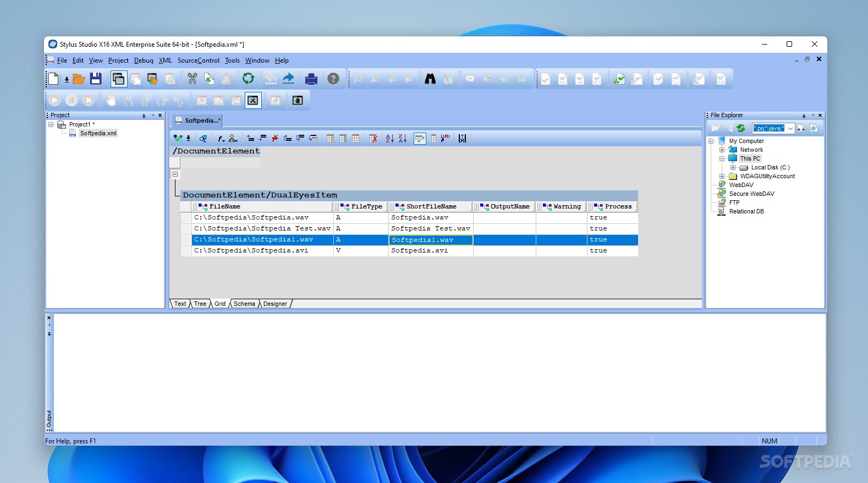Create a new document with New icon
Image resolution: width=868 pixels, height=483 pixels.
click(x=54, y=79)
